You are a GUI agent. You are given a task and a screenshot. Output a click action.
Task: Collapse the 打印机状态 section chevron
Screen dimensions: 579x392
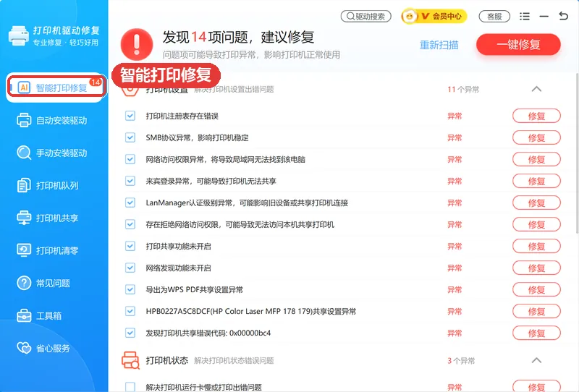point(536,360)
